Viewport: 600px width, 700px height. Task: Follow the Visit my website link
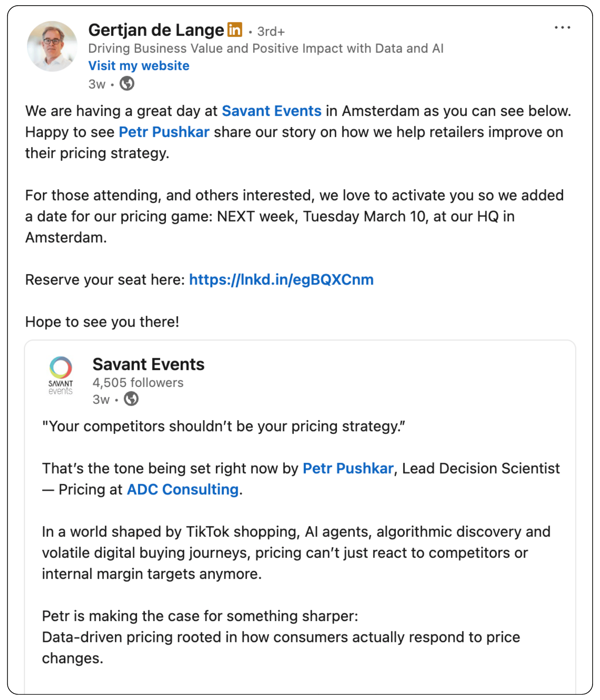point(139,66)
